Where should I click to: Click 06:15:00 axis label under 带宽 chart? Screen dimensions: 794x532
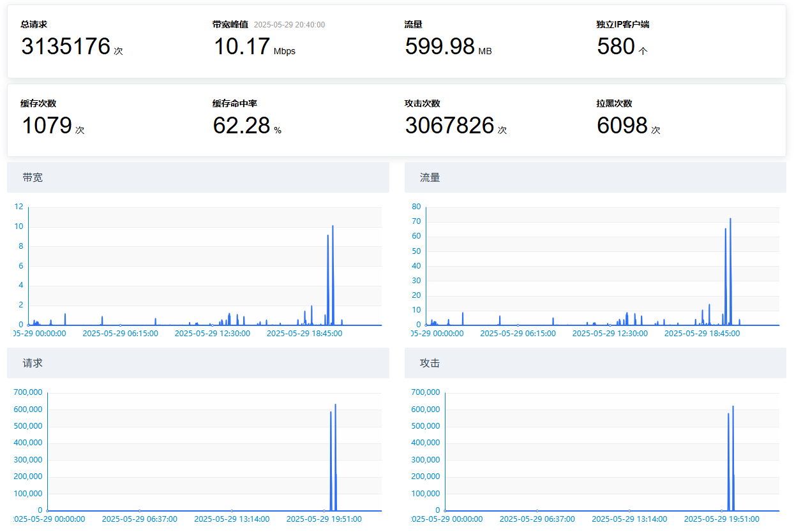click(x=121, y=333)
